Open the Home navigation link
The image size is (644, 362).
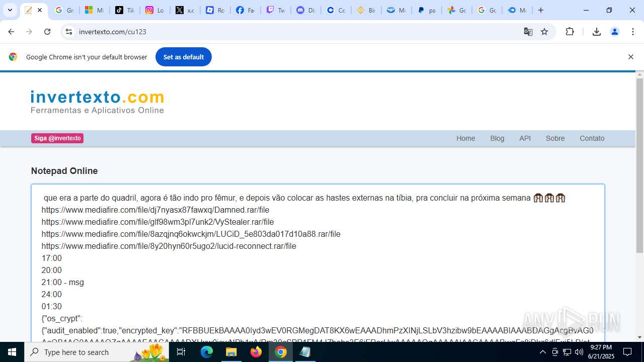[x=465, y=138]
